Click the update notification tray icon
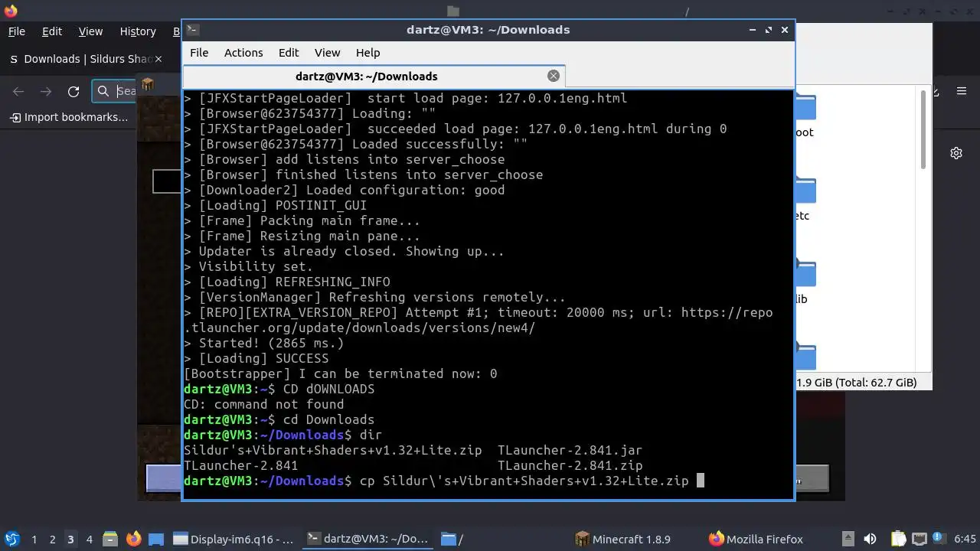Image resolution: width=980 pixels, height=551 pixels. coord(939,539)
